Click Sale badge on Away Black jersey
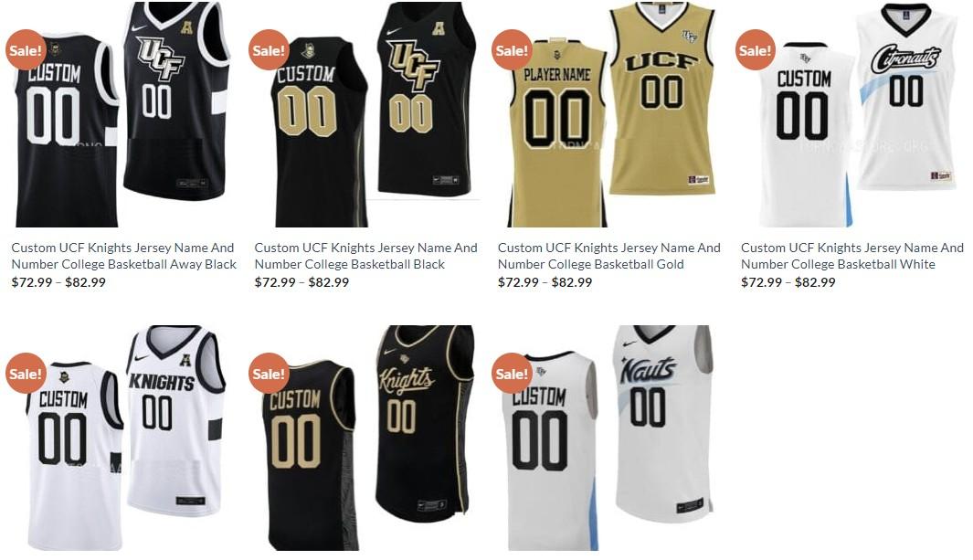 pyautogui.click(x=26, y=49)
